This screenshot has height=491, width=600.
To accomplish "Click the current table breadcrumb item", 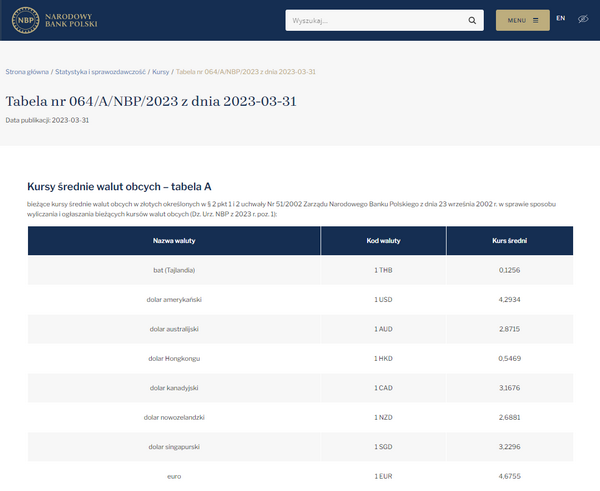I will [246, 72].
